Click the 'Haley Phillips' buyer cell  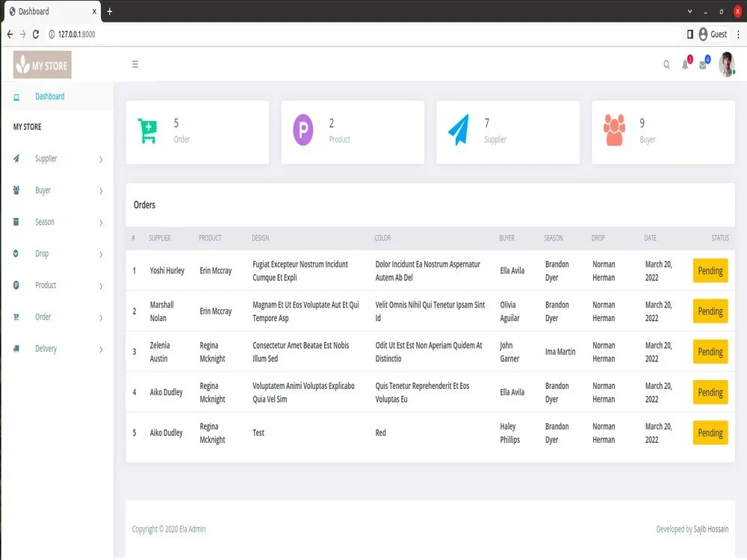click(x=509, y=433)
